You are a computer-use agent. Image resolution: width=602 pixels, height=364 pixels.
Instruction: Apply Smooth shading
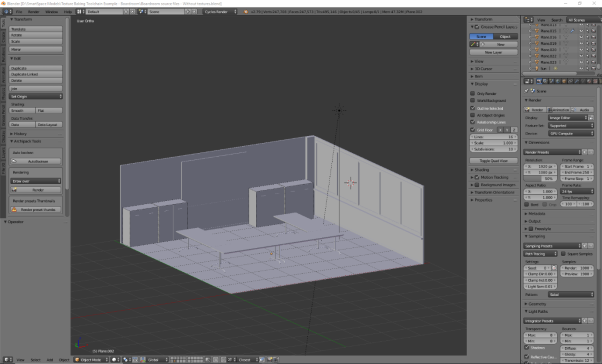(22, 111)
